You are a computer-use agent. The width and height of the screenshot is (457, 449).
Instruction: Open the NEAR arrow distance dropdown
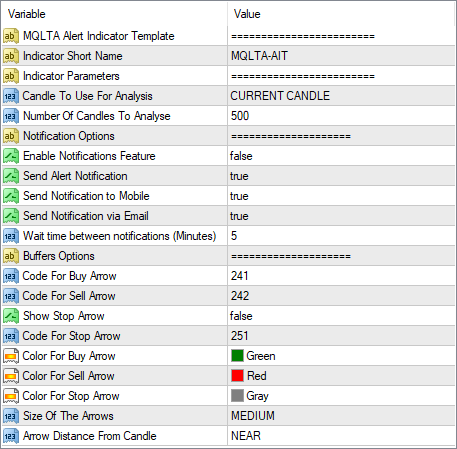tap(246, 436)
